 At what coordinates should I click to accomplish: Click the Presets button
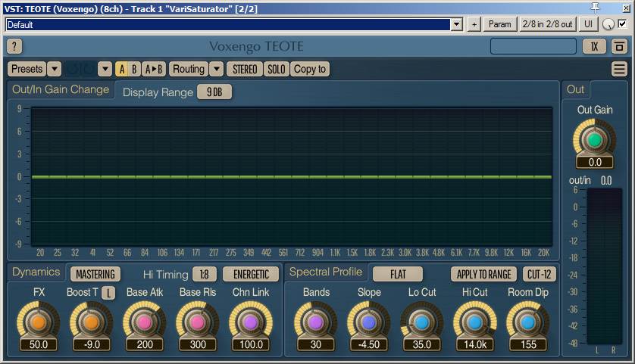[27, 69]
